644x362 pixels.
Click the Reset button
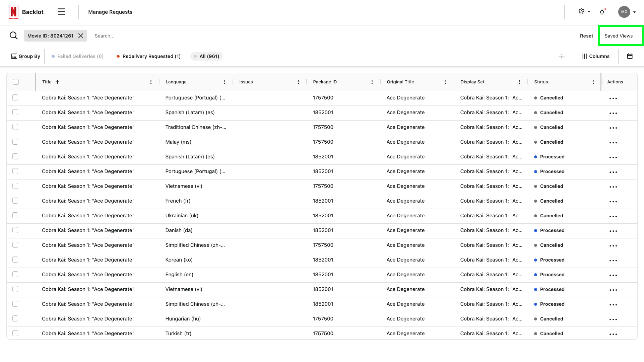586,35
